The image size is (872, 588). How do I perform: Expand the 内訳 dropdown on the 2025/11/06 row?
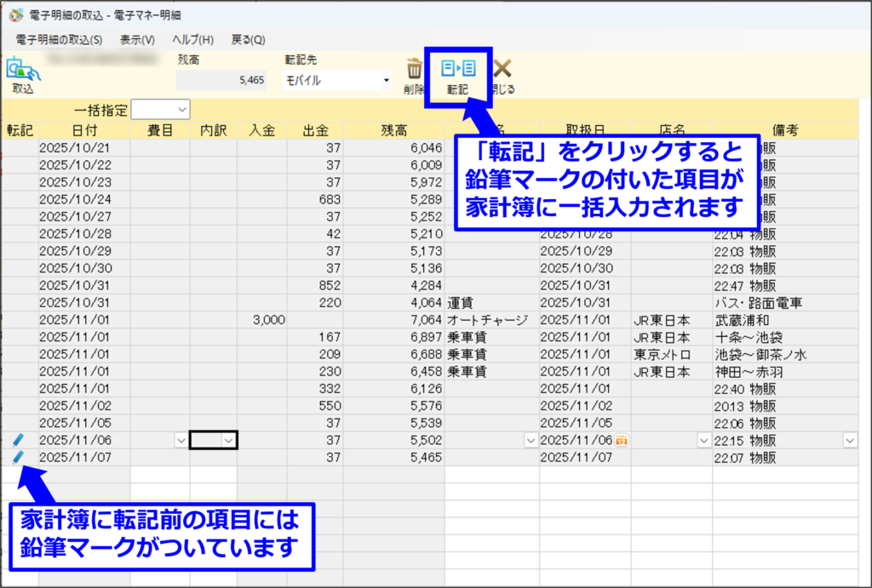tap(228, 440)
